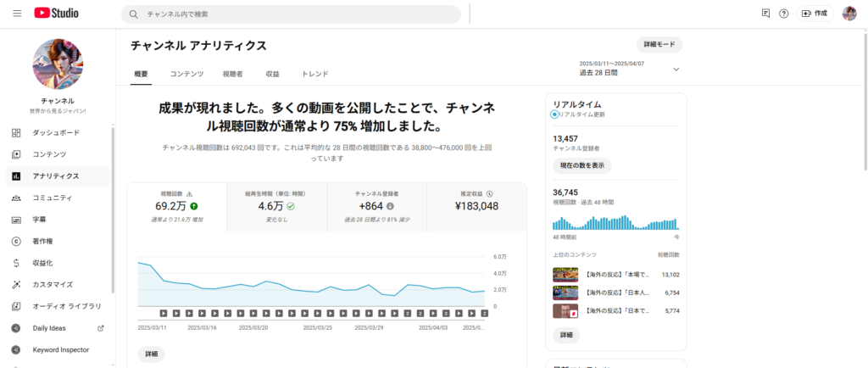Open 収益化 in the left sidebar
The width and height of the screenshot is (868, 368).
[x=42, y=263]
